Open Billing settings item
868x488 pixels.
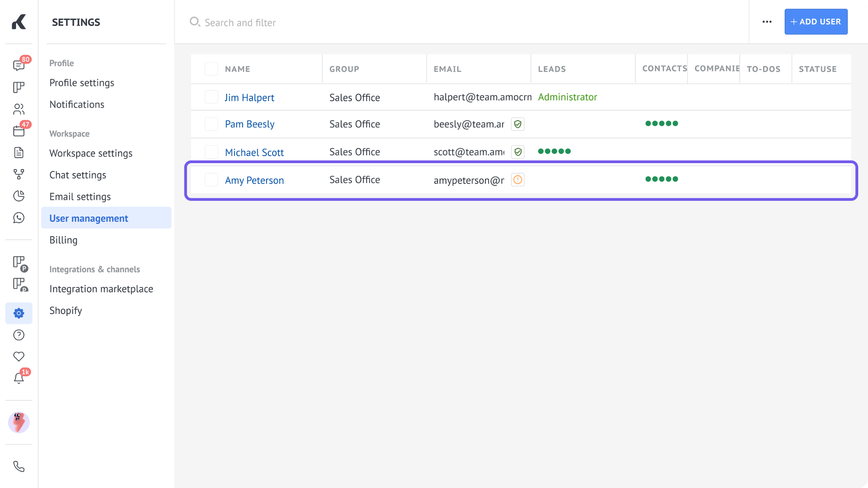point(63,240)
